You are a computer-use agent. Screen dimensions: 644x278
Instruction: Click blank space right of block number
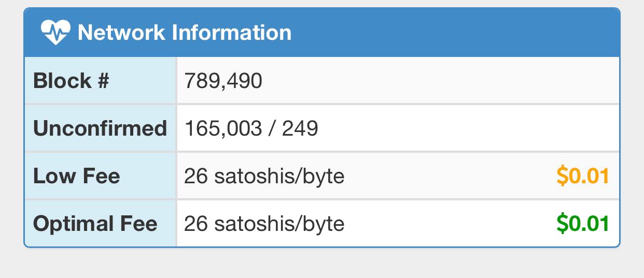[x=441, y=81]
